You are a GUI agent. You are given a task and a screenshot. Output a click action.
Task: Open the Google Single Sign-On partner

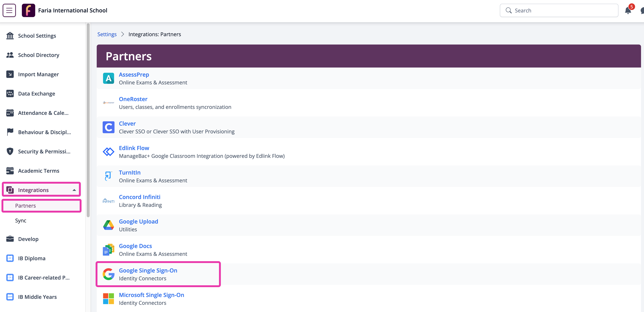148,270
